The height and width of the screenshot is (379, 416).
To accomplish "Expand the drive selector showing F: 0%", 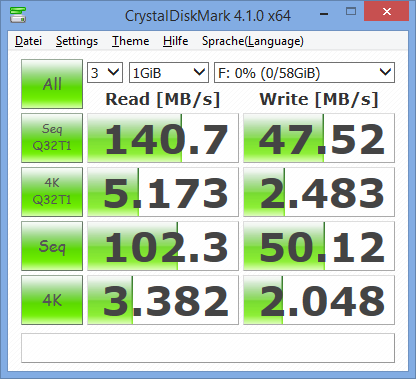I will click(x=304, y=72).
